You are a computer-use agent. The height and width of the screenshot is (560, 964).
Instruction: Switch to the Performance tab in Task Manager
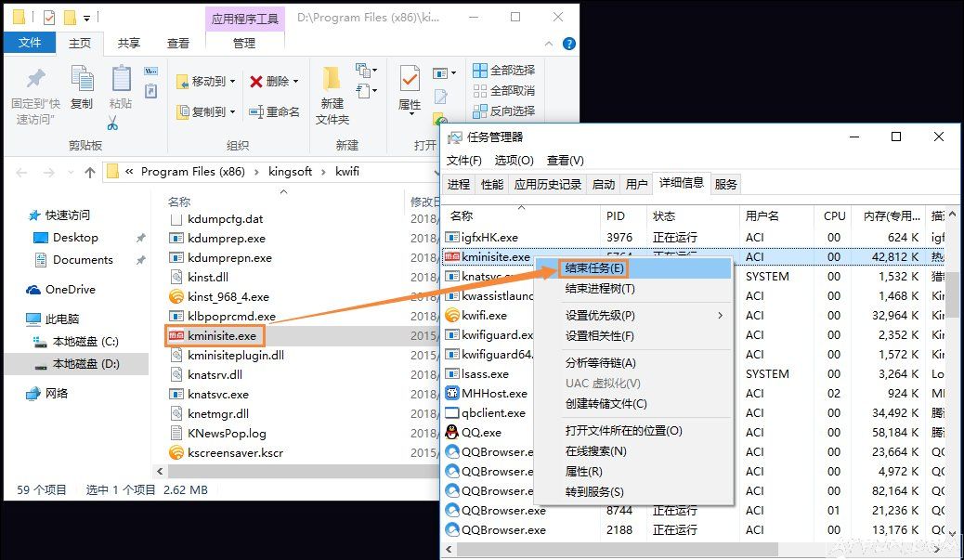point(492,185)
